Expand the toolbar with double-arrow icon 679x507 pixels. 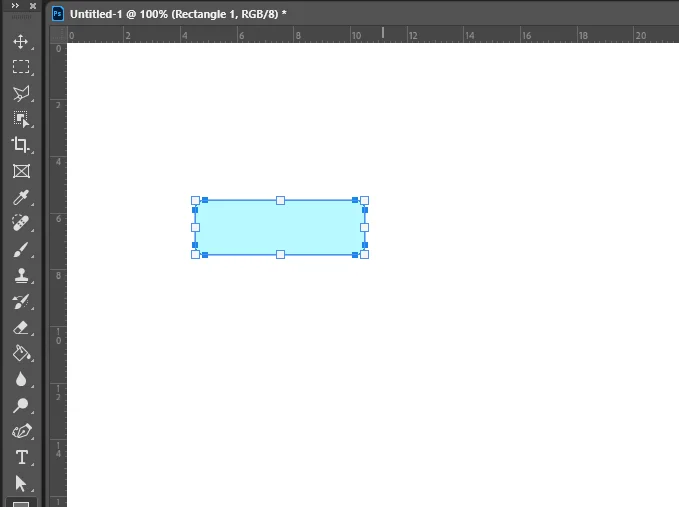(15, 6)
